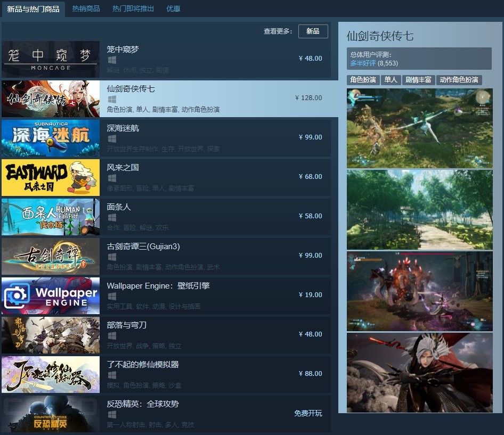Switch to the 热销商品 tab

86,9
